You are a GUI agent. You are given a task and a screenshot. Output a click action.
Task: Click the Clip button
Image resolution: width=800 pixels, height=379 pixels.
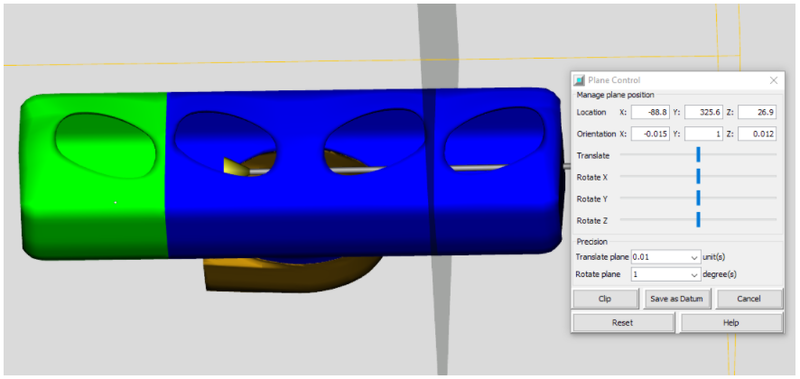(x=605, y=299)
